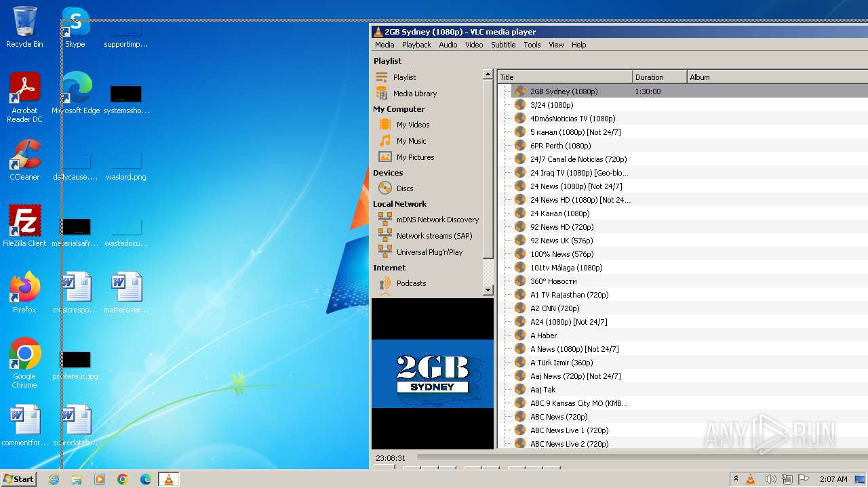Open waslord.png desktop file
Image resolution: width=868 pixels, height=488 pixels.
point(126,167)
